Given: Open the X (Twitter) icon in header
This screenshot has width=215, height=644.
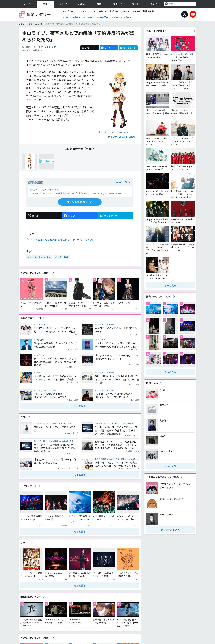Looking at the screenshot, I should point(185,14).
